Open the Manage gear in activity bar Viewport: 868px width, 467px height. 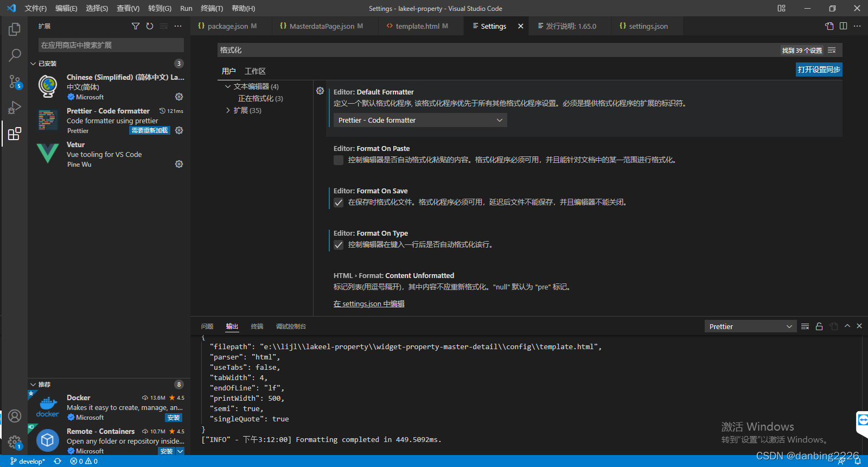pos(15,442)
